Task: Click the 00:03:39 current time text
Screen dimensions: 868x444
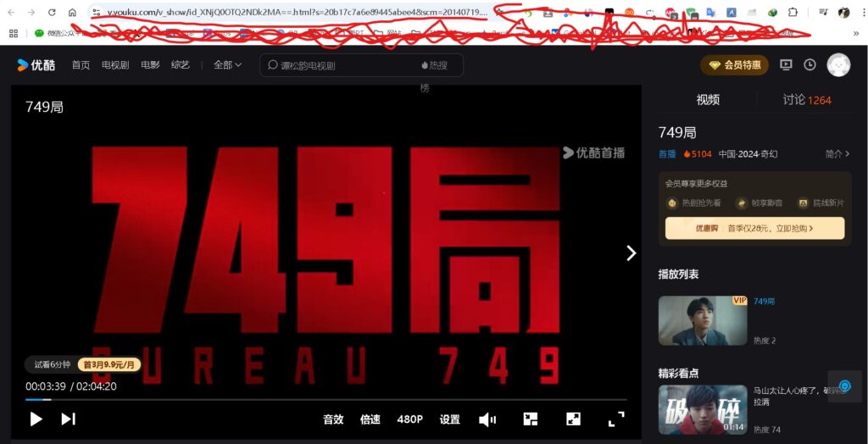Action: [x=46, y=386]
